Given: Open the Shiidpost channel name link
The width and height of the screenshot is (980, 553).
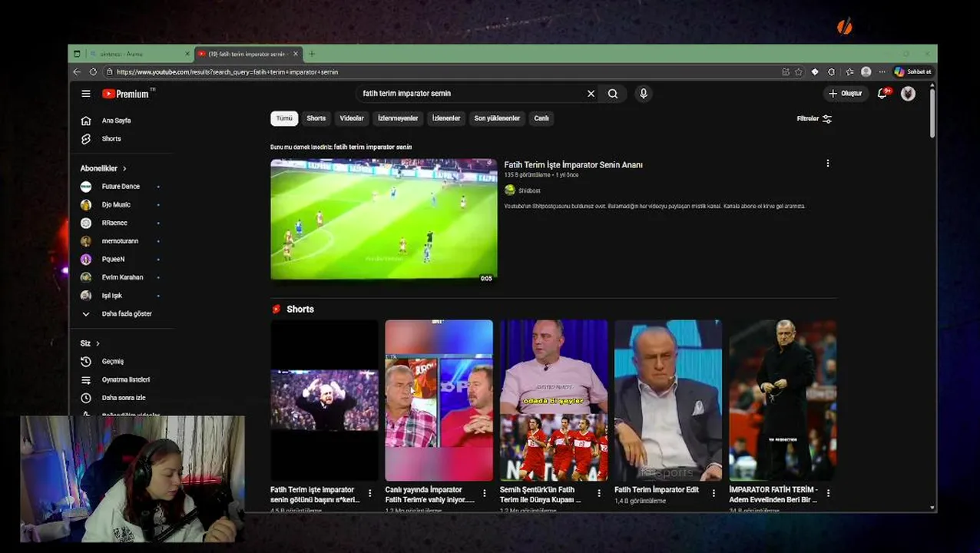Looking at the screenshot, I should point(529,190).
